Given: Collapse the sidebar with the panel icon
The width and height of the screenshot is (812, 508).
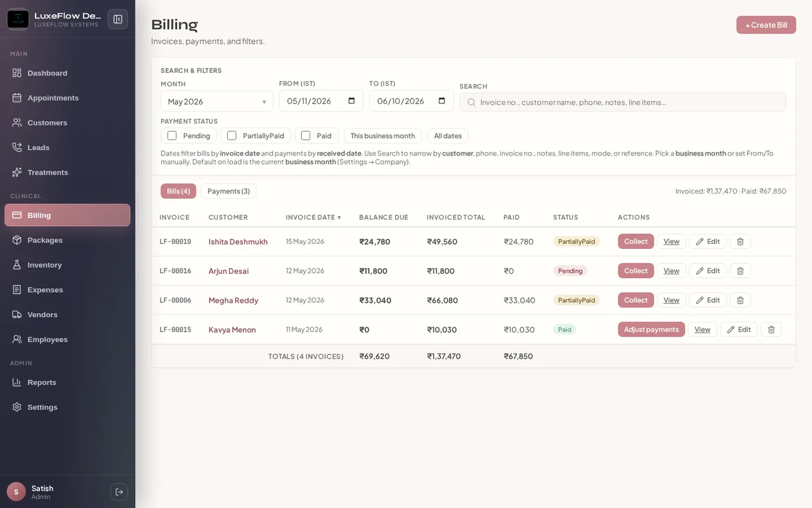Looking at the screenshot, I should pos(118,19).
